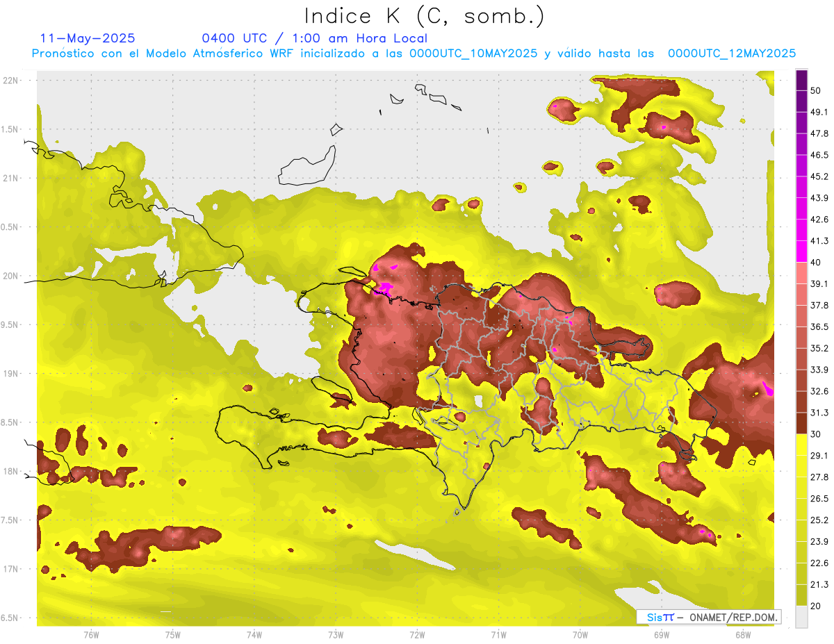Click the '71W' longitude label
This screenshot has height=644, width=834.
[498, 634]
